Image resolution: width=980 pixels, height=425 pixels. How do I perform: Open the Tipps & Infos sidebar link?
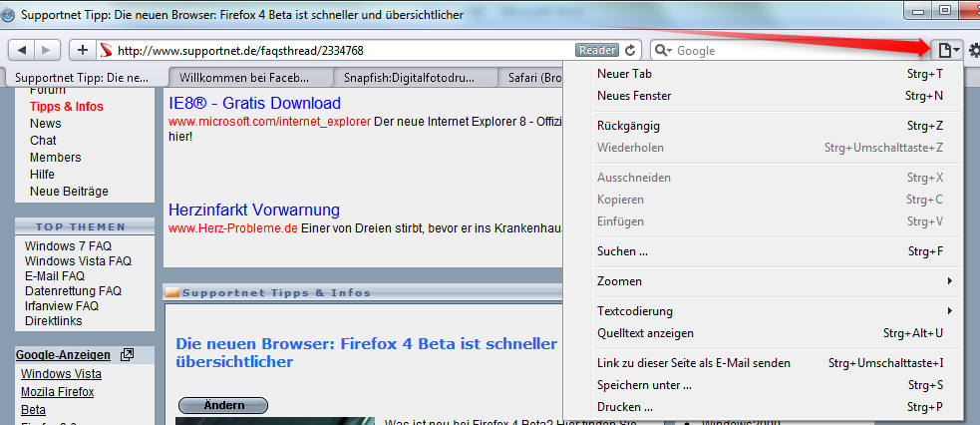(x=66, y=107)
